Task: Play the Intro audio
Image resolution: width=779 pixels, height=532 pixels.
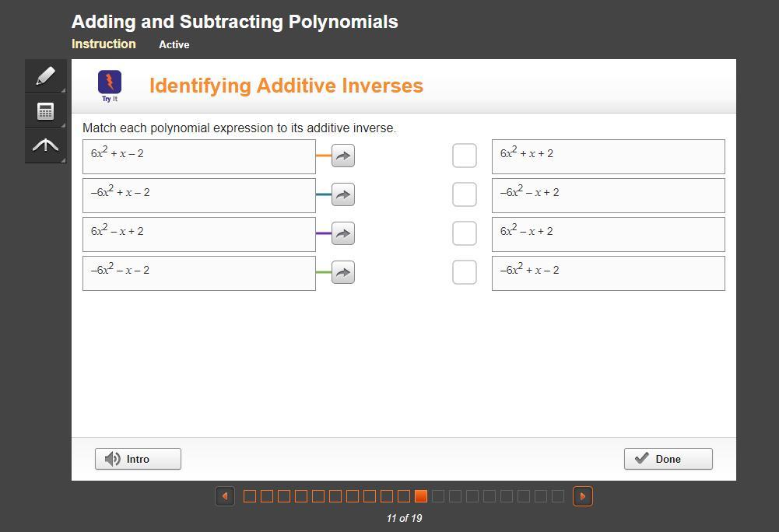Action: coord(138,459)
